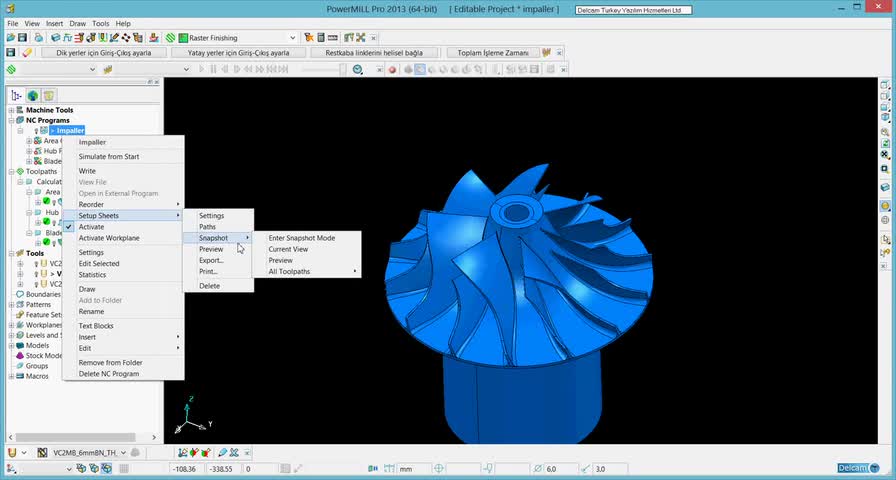Viewport: 896px width, 480px height.
Task: Open the workplane dropdown in status bar
Action: point(69,469)
